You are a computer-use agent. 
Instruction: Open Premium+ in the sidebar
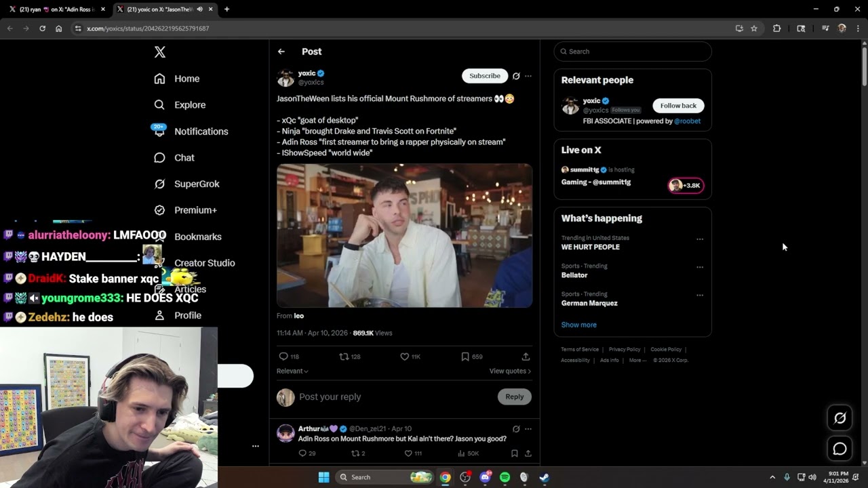coord(185,210)
